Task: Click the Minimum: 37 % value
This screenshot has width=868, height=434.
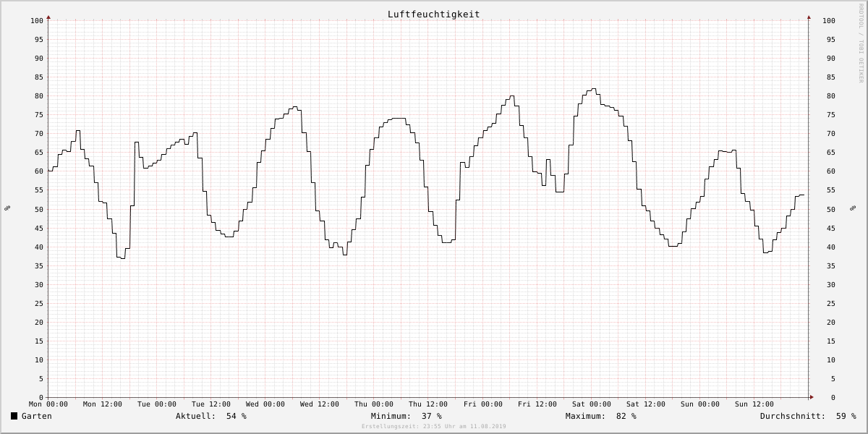Action: tap(407, 416)
